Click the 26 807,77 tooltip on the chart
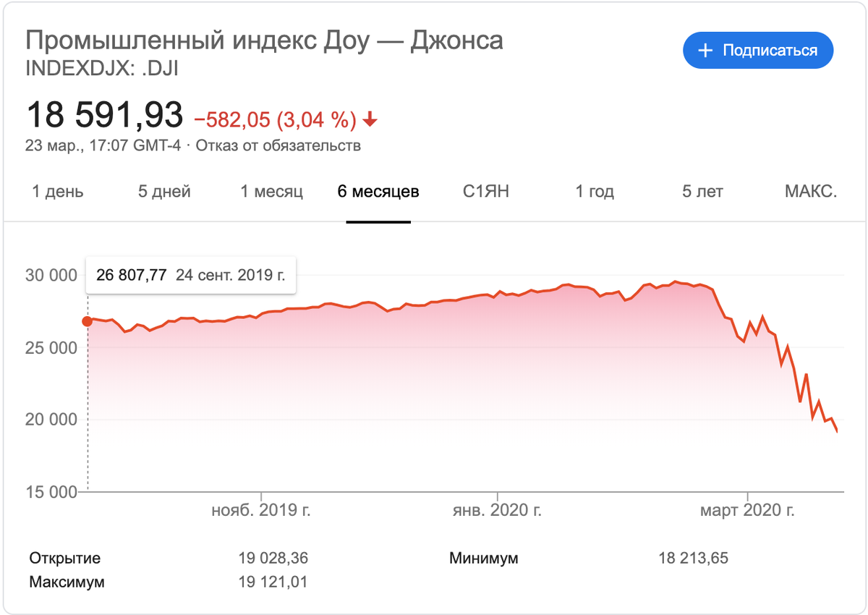 point(190,276)
